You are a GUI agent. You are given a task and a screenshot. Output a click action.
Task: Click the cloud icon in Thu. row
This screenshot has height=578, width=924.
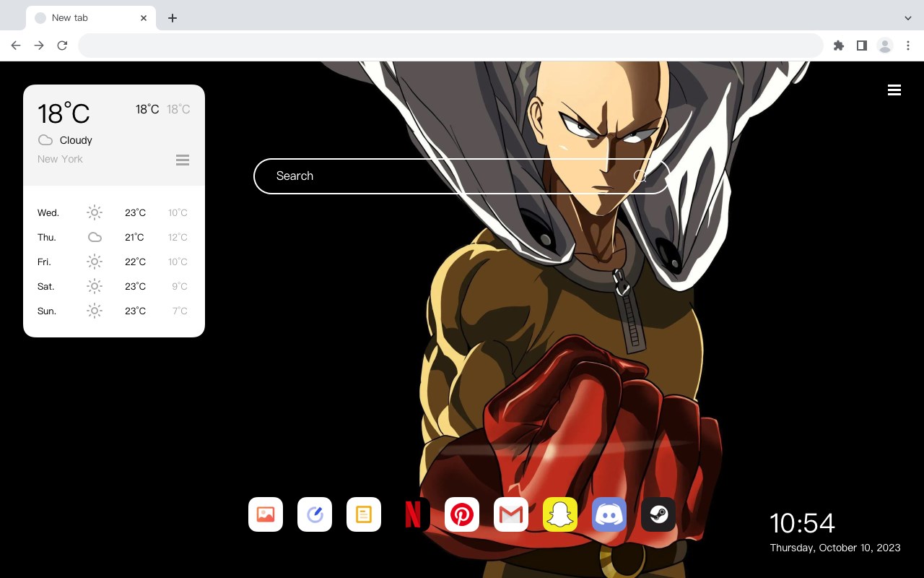pos(95,237)
